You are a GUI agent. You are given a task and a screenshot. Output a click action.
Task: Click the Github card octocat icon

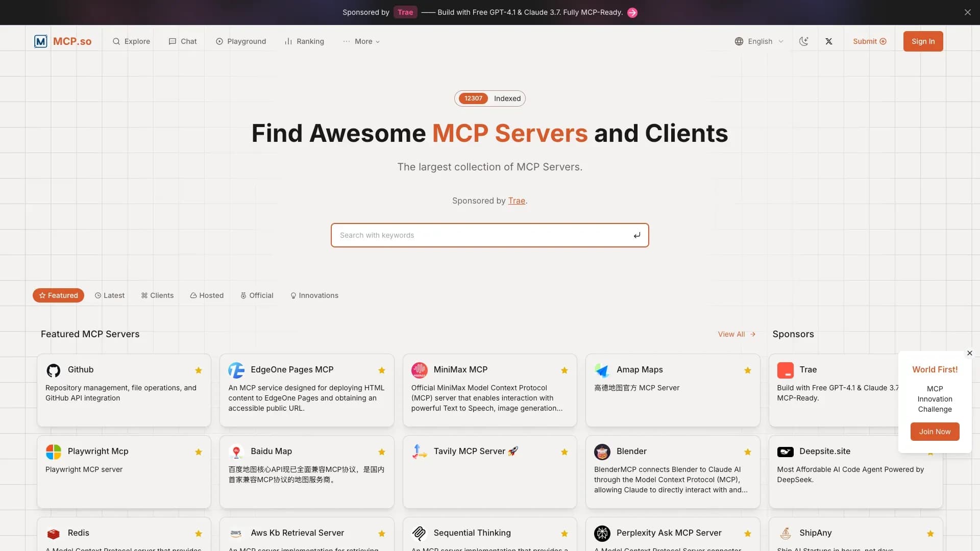pyautogui.click(x=54, y=370)
